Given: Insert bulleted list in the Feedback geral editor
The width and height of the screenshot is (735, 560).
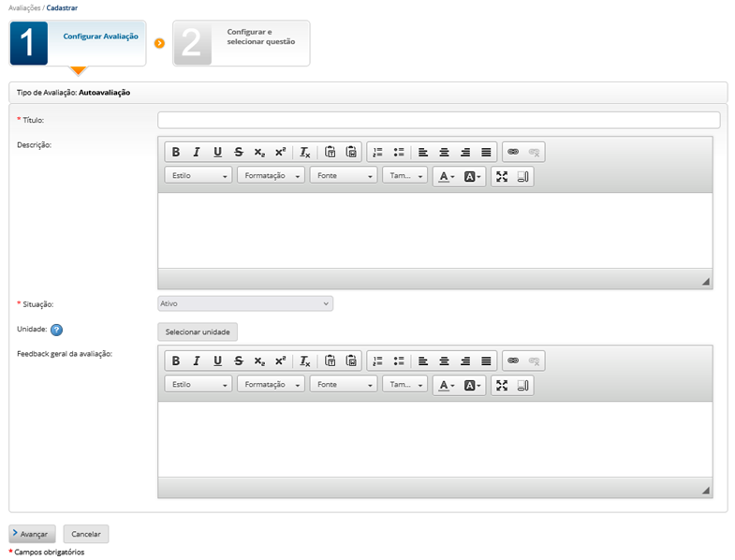Looking at the screenshot, I should 399,361.
